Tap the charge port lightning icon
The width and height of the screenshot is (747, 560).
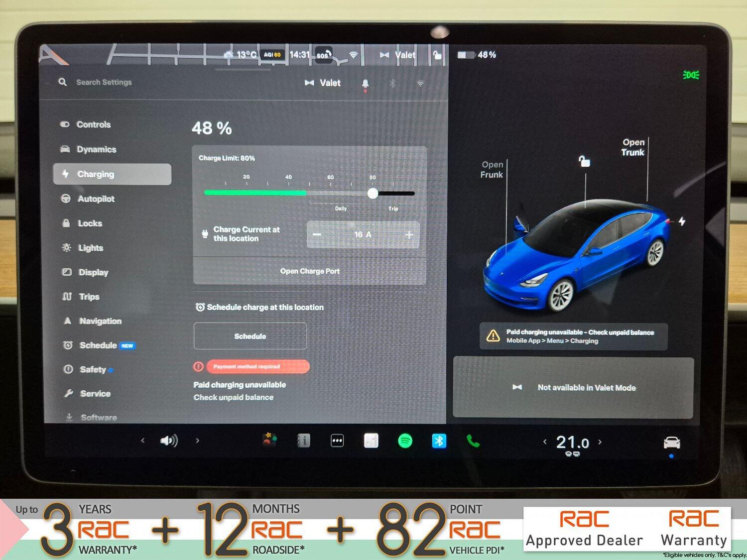click(x=682, y=221)
